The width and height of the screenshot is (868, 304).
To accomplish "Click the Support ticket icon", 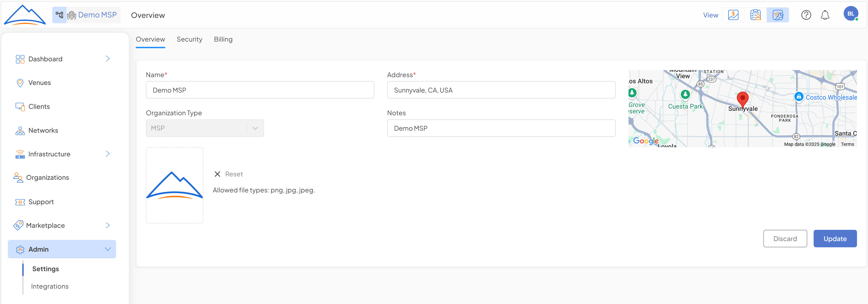I will point(20,202).
